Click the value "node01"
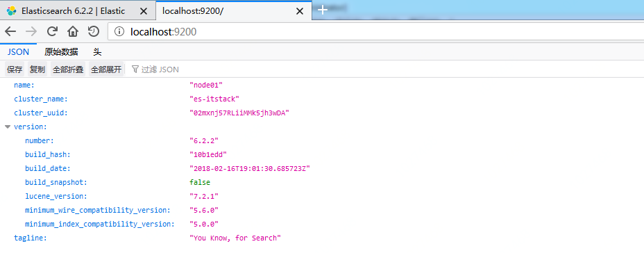Screen dimensions: 644x253 [x=206, y=85]
